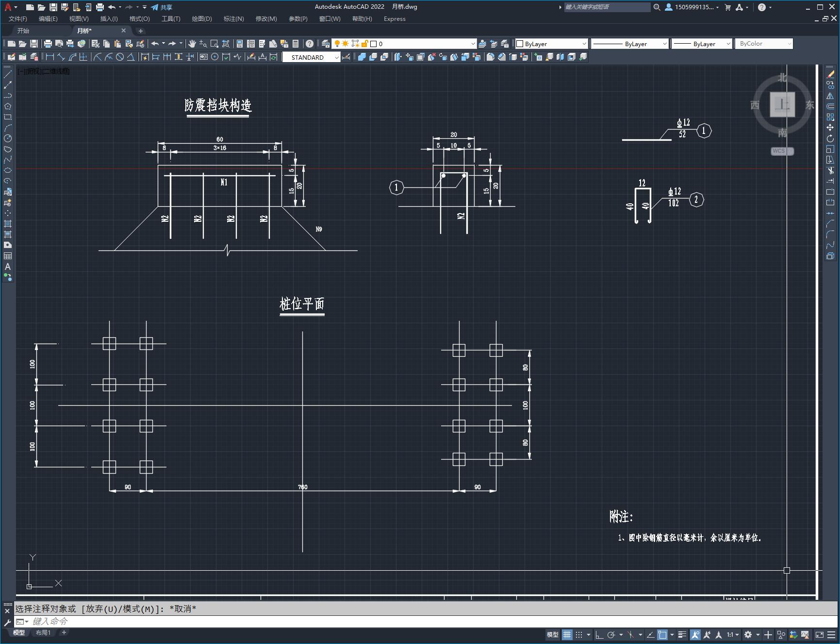840x644 pixels.
Task: Click the signed-in account 1505999135
Action: pyautogui.click(x=692, y=7)
